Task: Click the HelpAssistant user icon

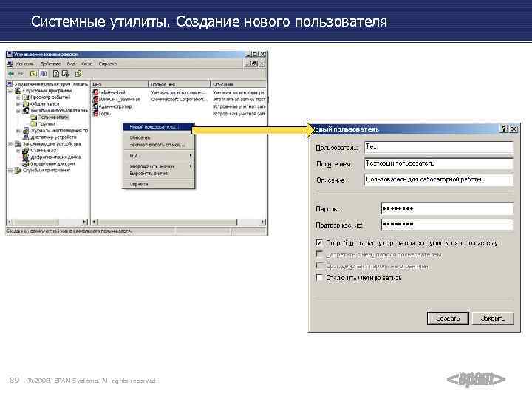Action: 95,92
